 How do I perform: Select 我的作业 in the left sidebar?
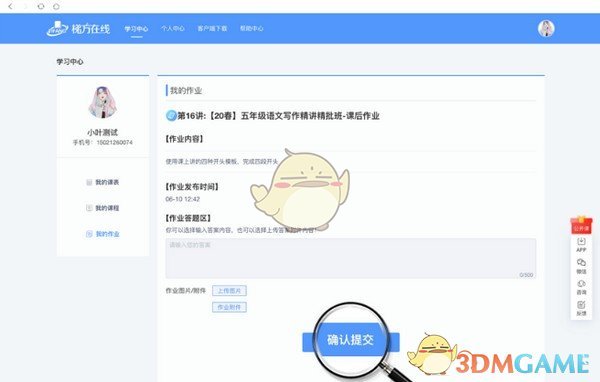point(103,234)
